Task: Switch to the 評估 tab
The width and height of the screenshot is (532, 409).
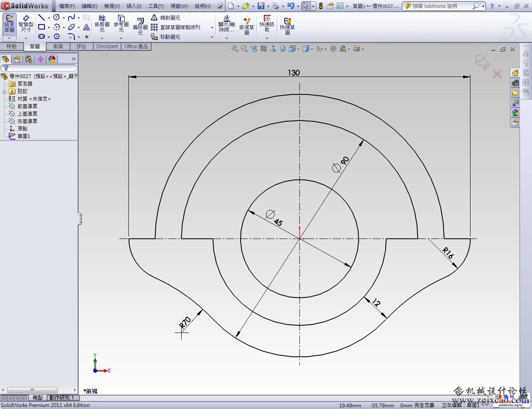Action: [81, 47]
